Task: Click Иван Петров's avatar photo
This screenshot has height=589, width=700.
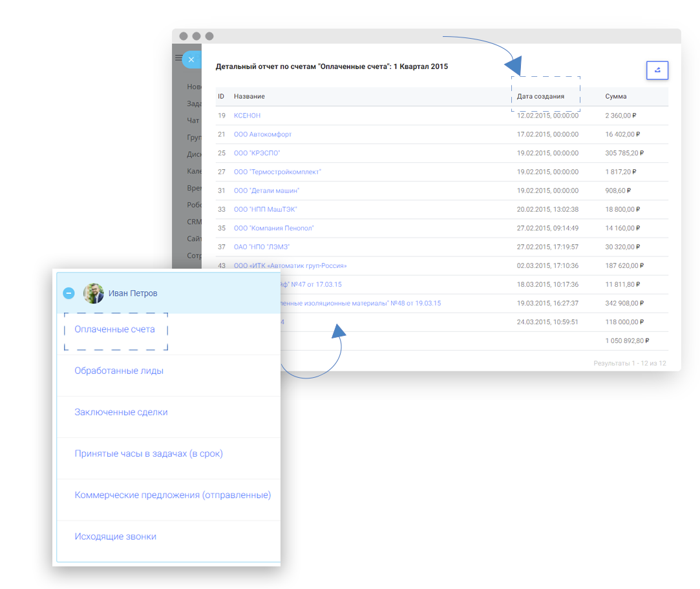Action: (x=93, y=293)
